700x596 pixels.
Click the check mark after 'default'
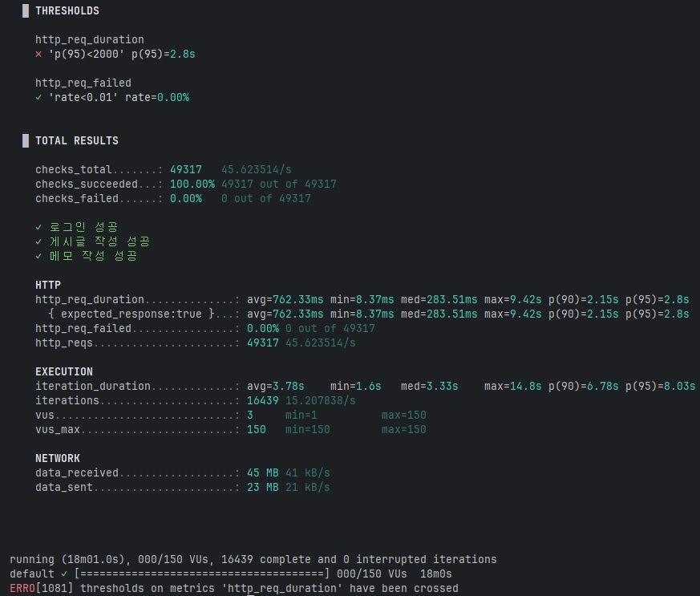[x=64, y=574]
